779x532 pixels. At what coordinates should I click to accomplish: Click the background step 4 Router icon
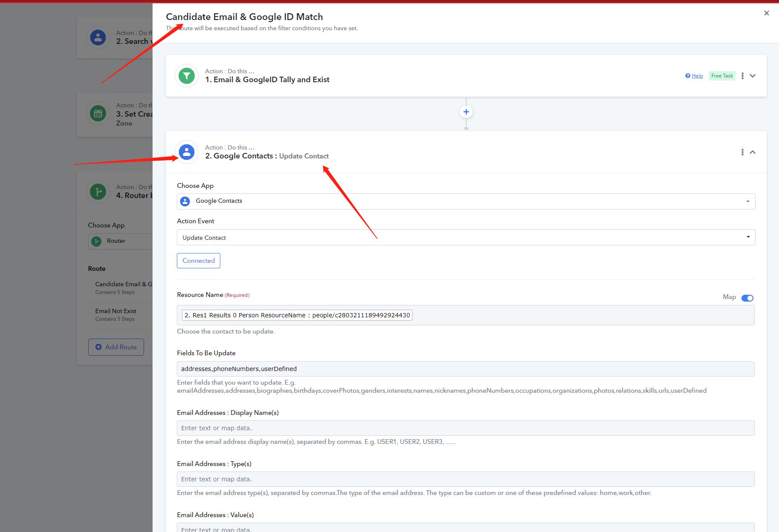click(x=98, y=192)
